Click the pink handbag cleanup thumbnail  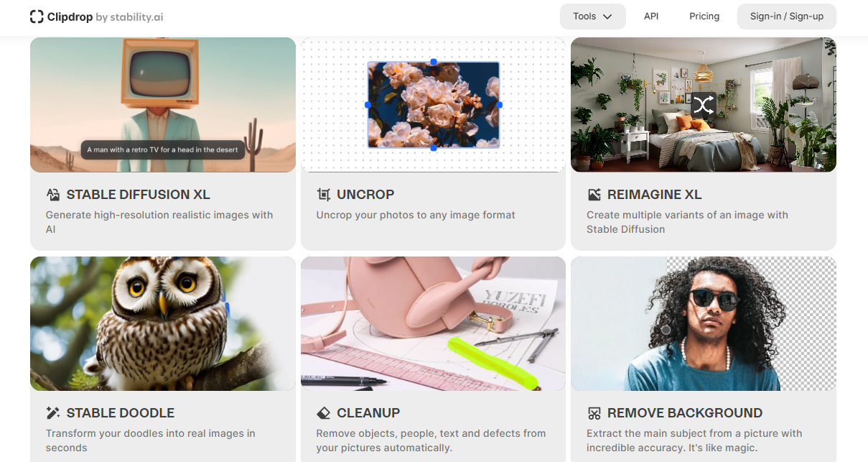point(433,324)
